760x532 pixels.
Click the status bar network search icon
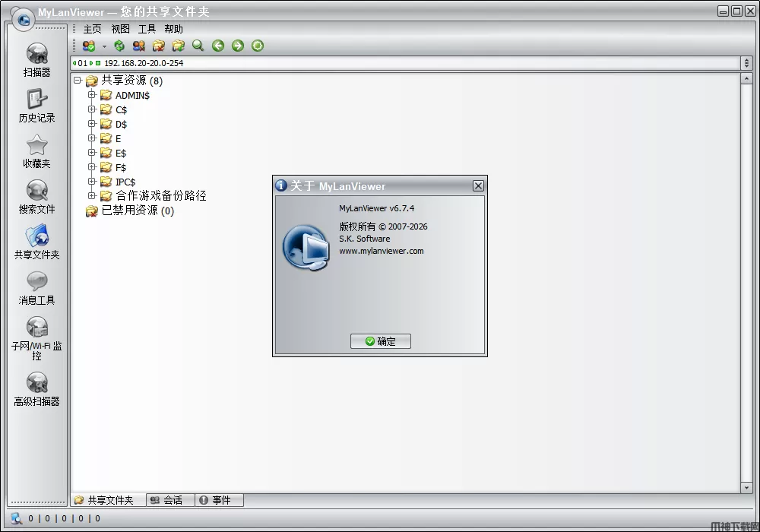17,518
